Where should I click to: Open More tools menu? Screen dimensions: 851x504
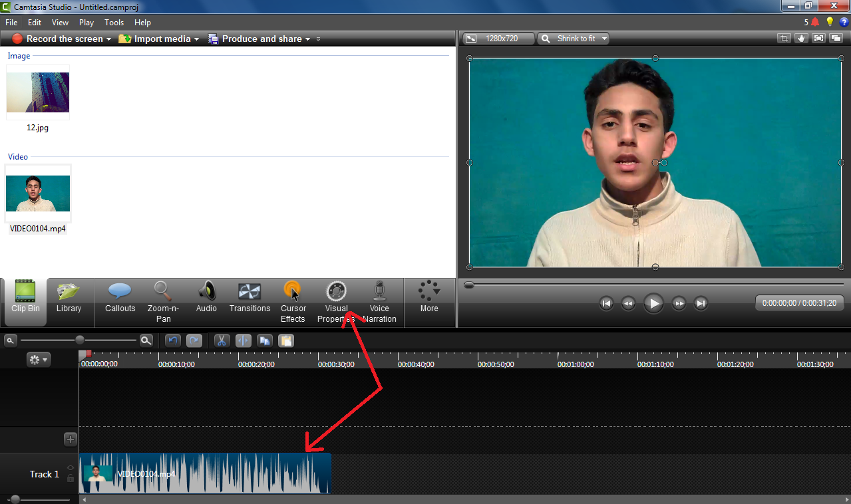[x=429, y=297]
